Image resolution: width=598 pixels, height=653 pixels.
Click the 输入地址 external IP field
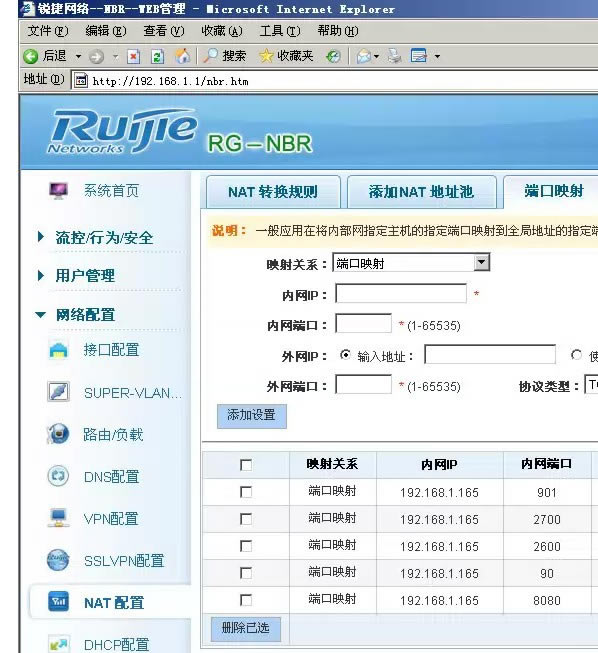coord(490,354)
